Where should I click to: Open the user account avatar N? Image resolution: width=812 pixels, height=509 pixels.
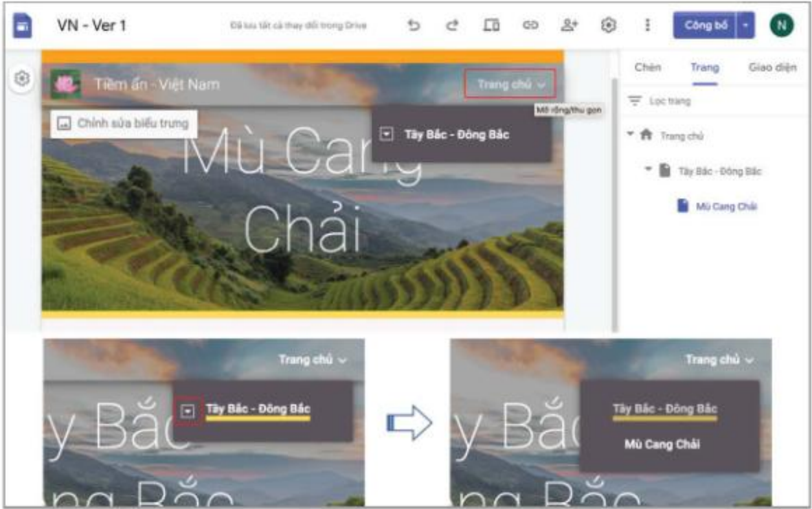pyautogui.click(x=782, y=26)
